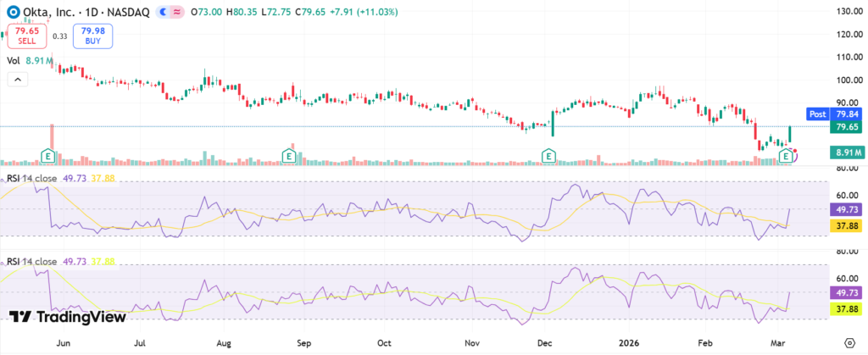The image size is (868, 355).
Task: Click the BUY button at 79.98
Action: (x=92, y=36)
